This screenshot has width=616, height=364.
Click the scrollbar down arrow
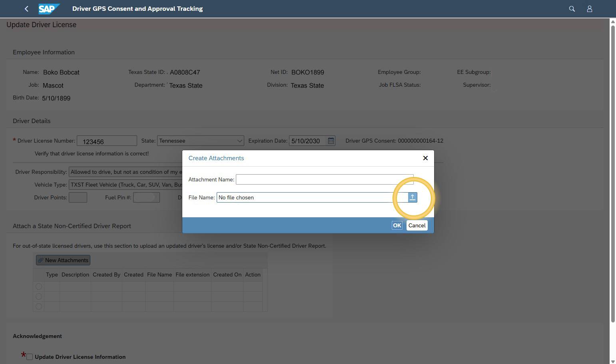(613, 360)
